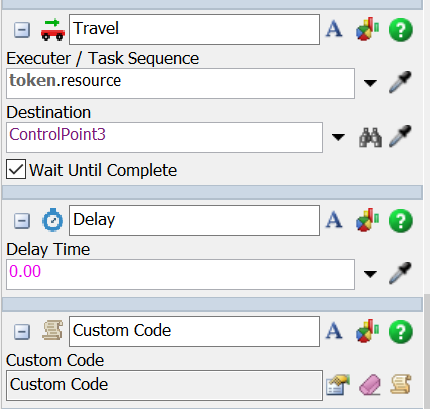Collapse the Custom Code activity section
The height and width of the screenshot is (409, 430).
point(22,332)
